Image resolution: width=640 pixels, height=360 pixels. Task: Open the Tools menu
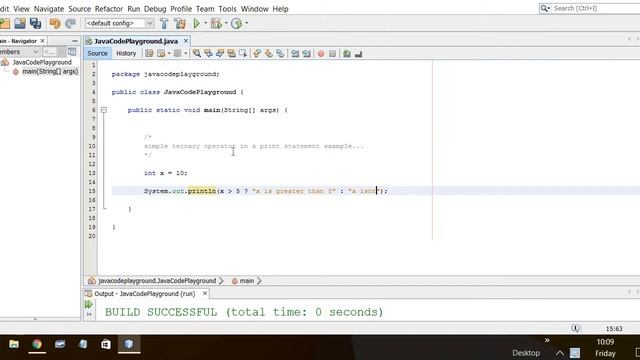(227, 9)
